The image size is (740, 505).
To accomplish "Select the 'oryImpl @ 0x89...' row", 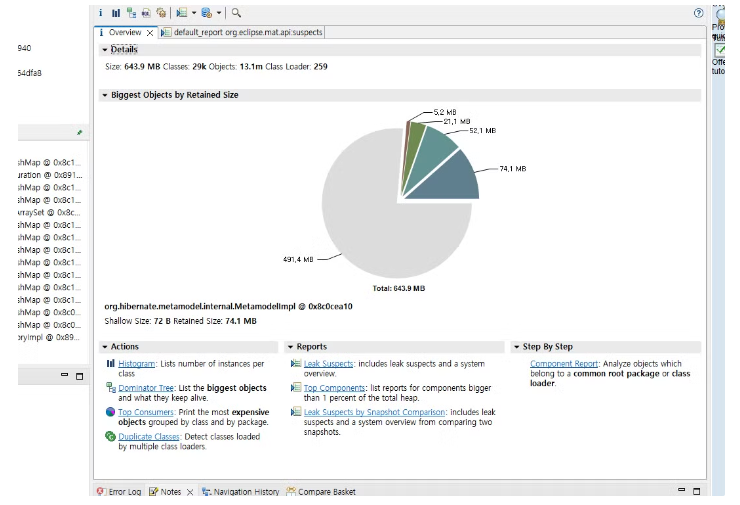I will pos(49,337).
